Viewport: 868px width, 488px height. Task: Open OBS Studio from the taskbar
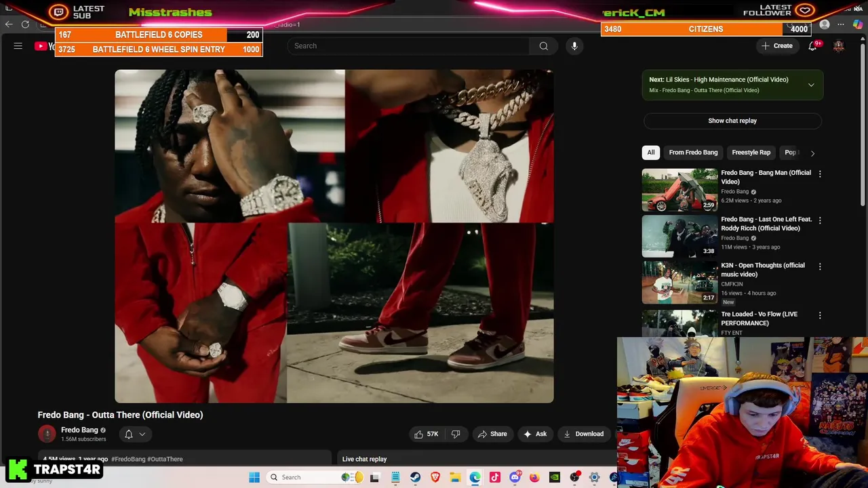(x=574, y=477)
